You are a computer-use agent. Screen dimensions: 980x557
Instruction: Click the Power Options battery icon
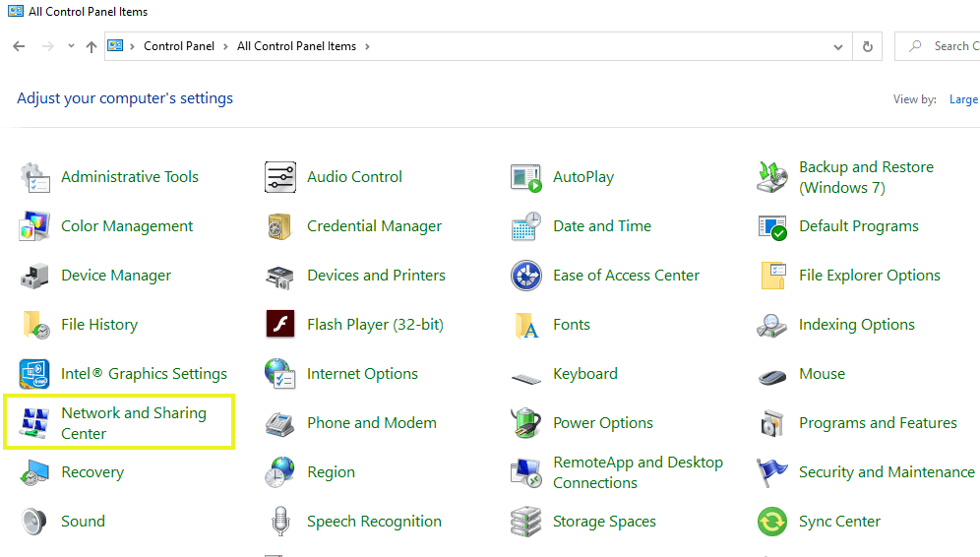pos(525,422)
